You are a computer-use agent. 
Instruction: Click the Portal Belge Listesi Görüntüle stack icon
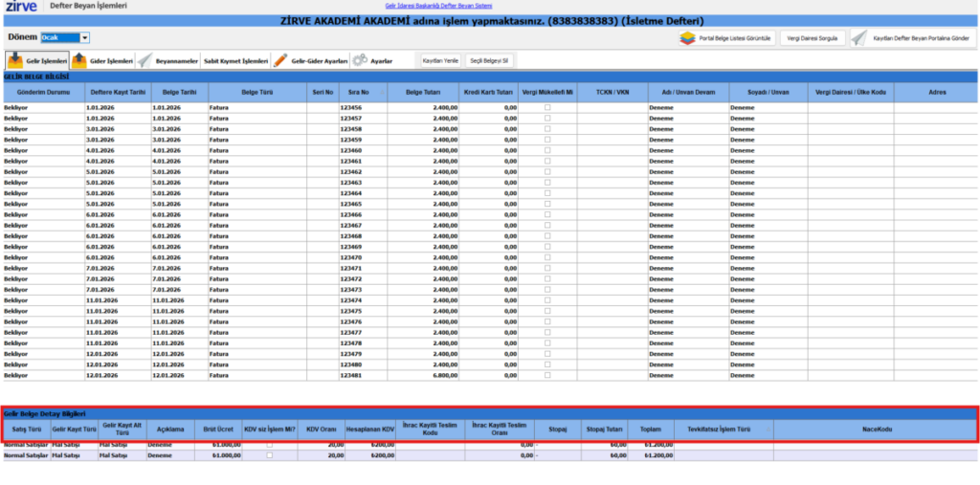687,38
